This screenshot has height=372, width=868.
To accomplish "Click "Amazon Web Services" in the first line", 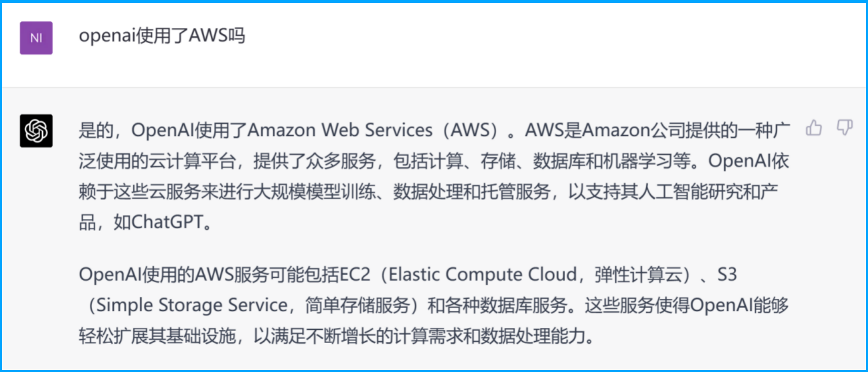I will (339, 130).
